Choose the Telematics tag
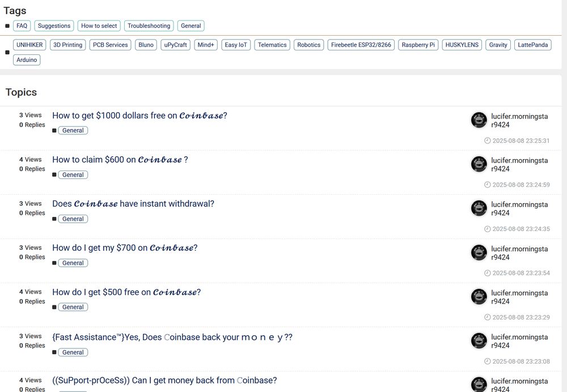The image size is (567, 392). tap(272, 45)
